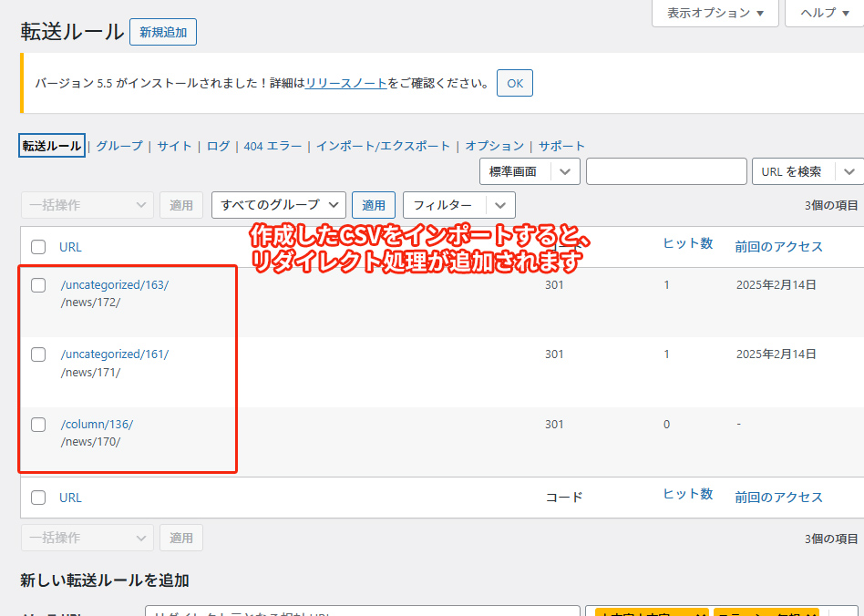Sort by 前回のアクセス column header
Viewport: 864px width, 616px height.
click(778, 247)
